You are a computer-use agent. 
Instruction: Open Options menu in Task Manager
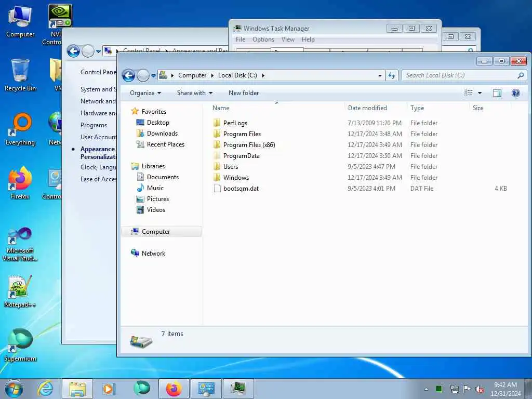[x=263, y=39]
